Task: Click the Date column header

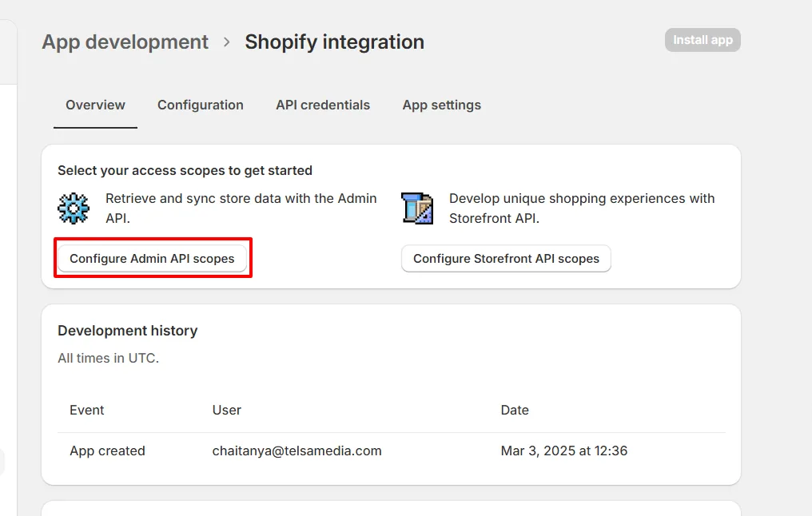Action: coord(515,410)
